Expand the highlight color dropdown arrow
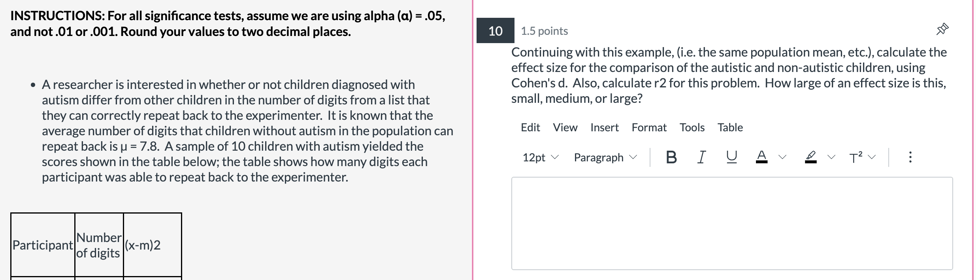The image size is (980, 280). [x=831, y=157]
